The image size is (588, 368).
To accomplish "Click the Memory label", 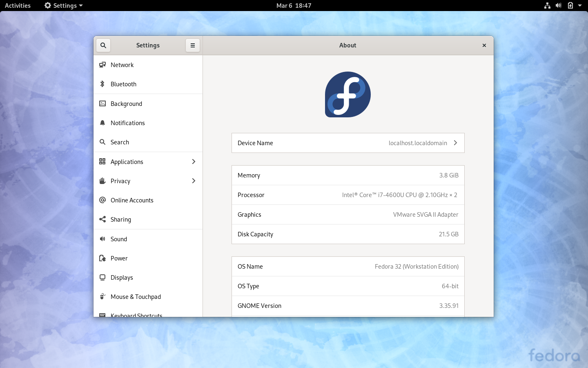I will pos(249,175).
